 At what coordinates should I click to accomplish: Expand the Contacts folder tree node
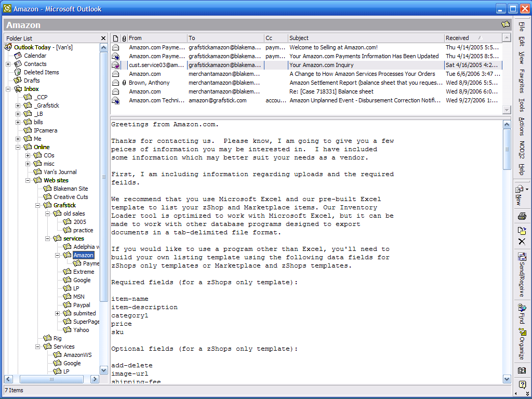pyautogui.click(x=8, y=64)
